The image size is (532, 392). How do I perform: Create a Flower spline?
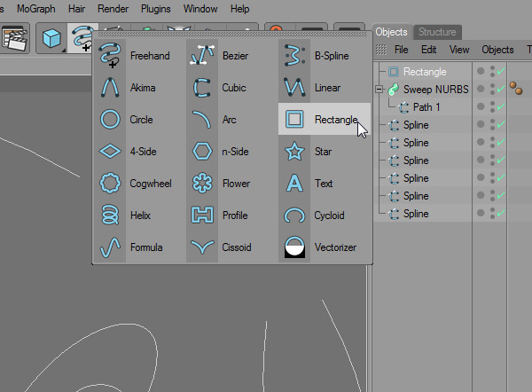[x=231, y=184]
